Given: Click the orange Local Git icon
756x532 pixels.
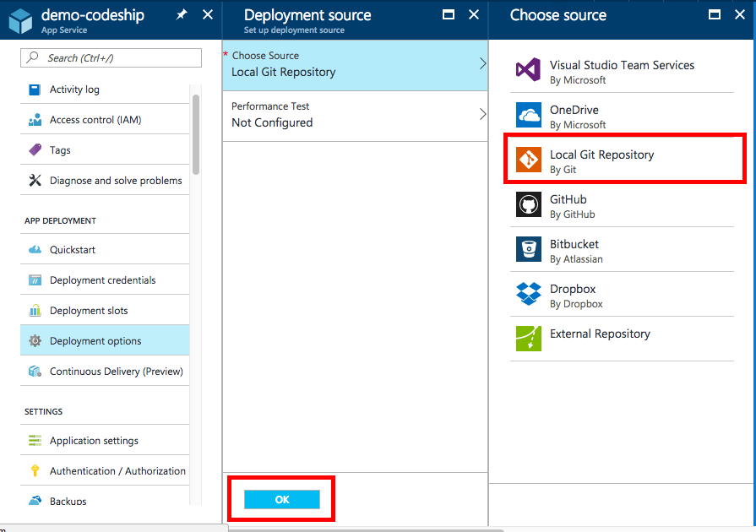Looking at the screenshot, I should coord(529,160).
